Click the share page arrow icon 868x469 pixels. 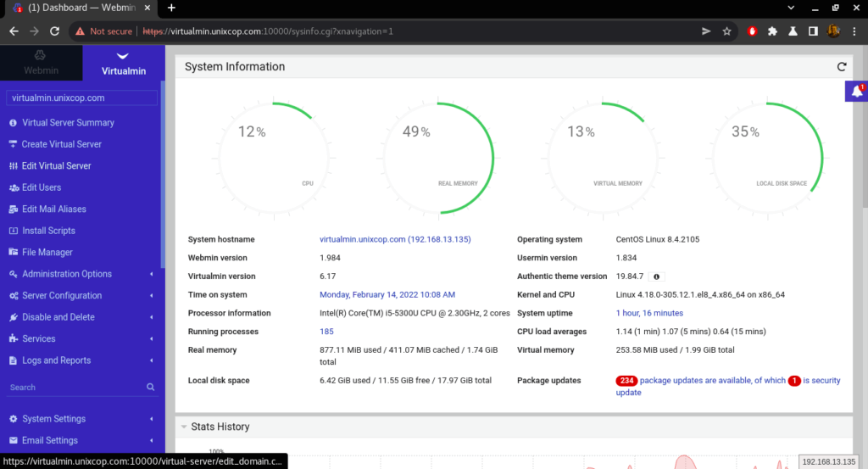[x=706, y=31]
